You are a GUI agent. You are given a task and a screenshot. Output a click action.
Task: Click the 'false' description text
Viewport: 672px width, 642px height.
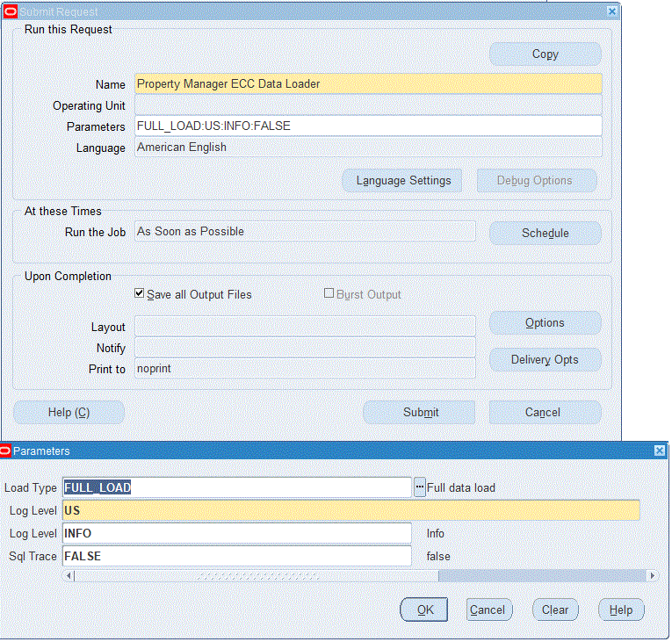coord(438,556)
